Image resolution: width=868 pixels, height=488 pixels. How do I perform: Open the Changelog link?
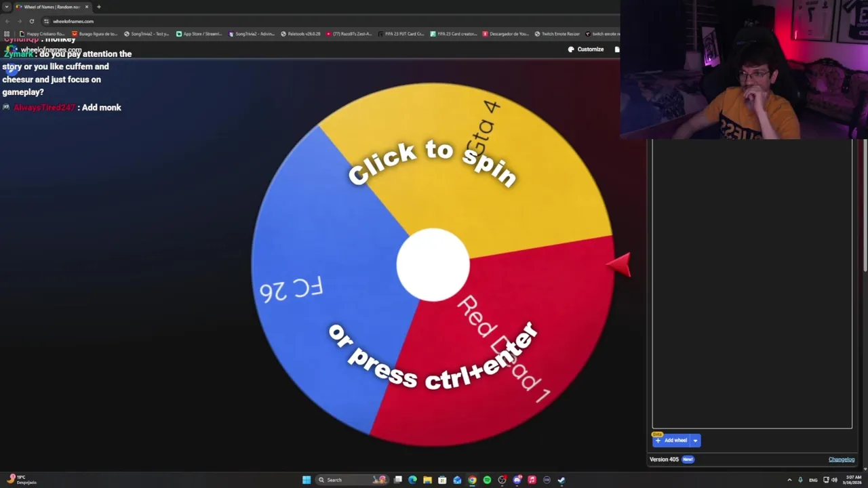point(841,460)
